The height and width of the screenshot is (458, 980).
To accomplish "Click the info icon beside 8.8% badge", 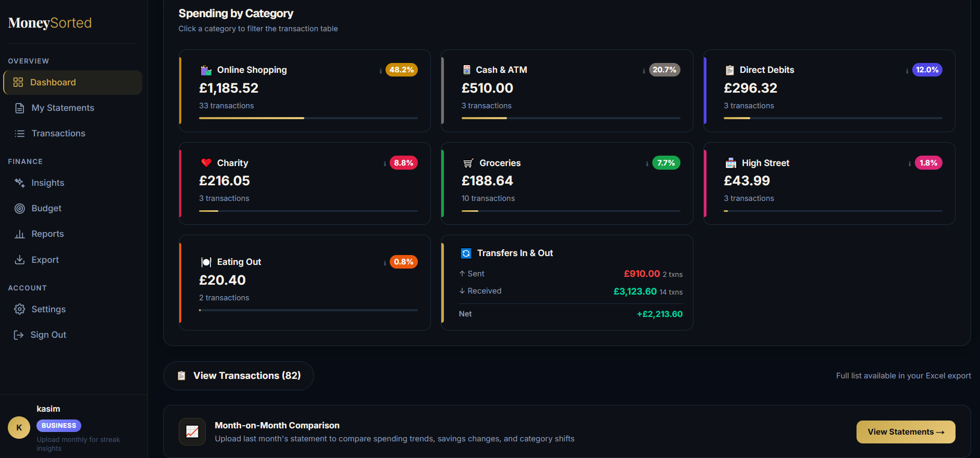I will click(385, 163).
